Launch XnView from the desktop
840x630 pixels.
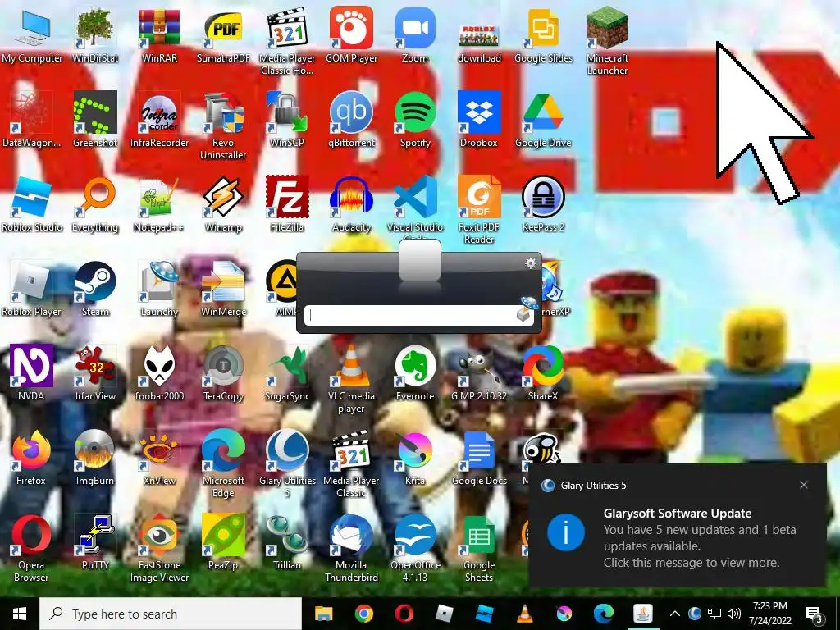[x=159, y=458]
